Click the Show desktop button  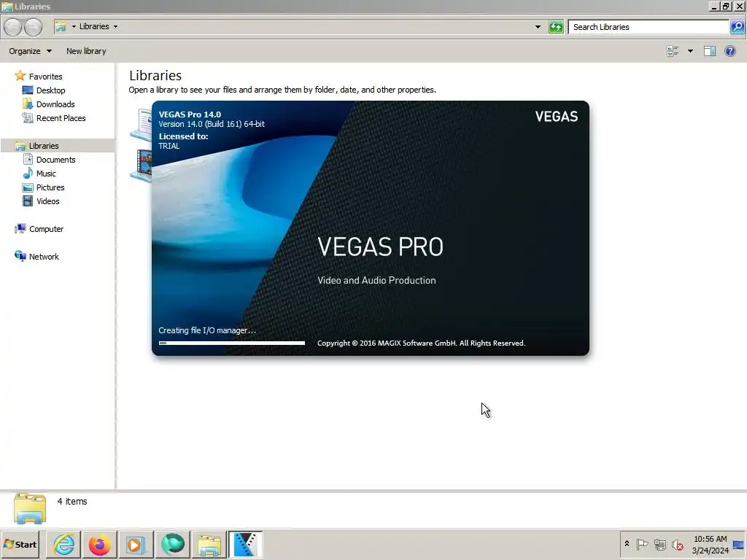point(739,544)
